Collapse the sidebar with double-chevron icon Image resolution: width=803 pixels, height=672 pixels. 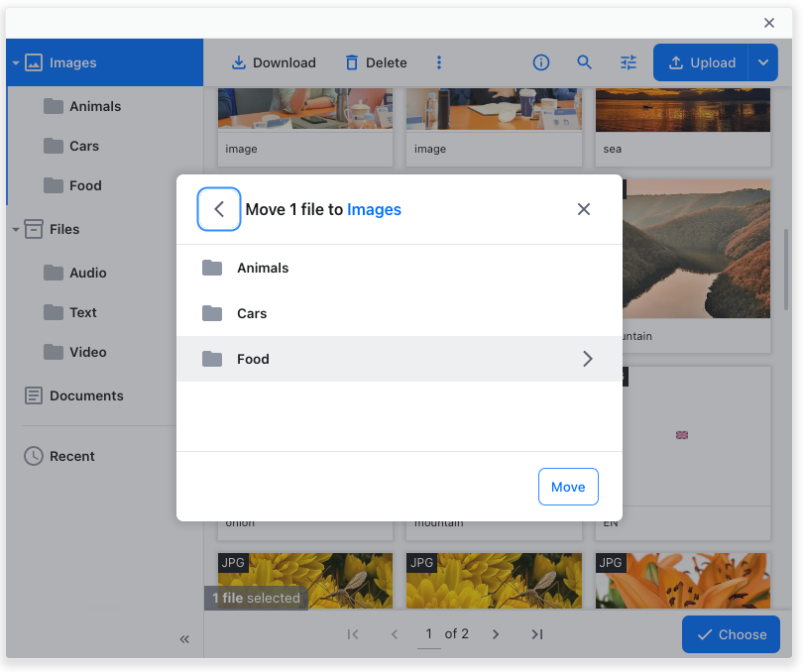click(184, 639)
